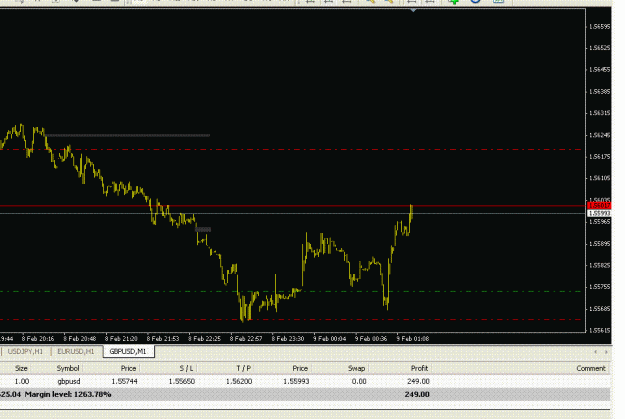Click the 1.55685 price scale label
Image resolution: width=625 pixels, height=419 pixels.
(600, 308)
